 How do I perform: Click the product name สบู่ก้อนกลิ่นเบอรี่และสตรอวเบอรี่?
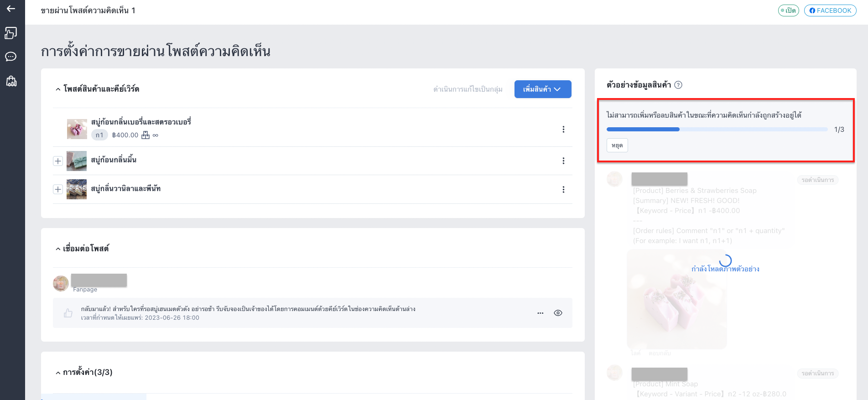pos(141,122)
